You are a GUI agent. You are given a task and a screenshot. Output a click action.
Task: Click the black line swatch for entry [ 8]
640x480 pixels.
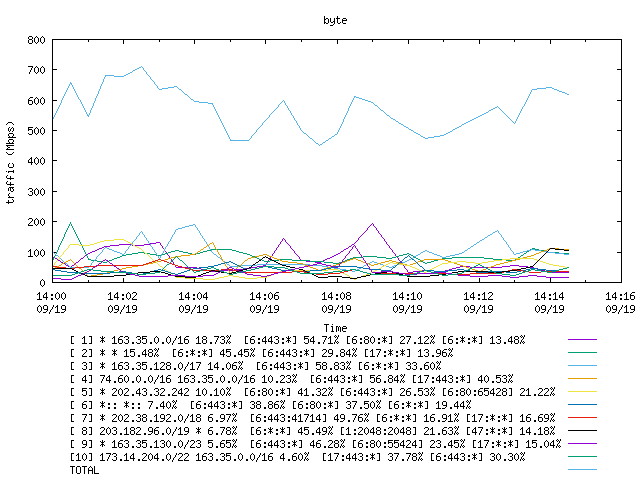coord(582,431)
